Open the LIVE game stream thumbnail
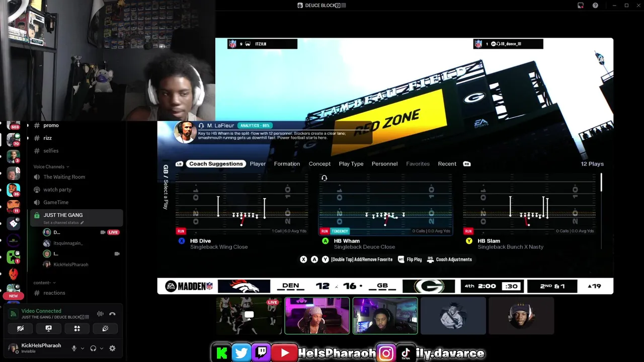This screenshot has height=362, width=644. [249, 316]
